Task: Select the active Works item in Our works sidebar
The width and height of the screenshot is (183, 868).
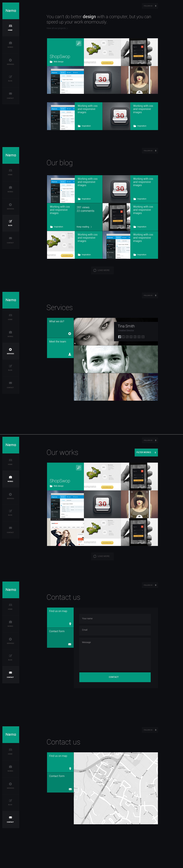Action: [x=11, y=479]
